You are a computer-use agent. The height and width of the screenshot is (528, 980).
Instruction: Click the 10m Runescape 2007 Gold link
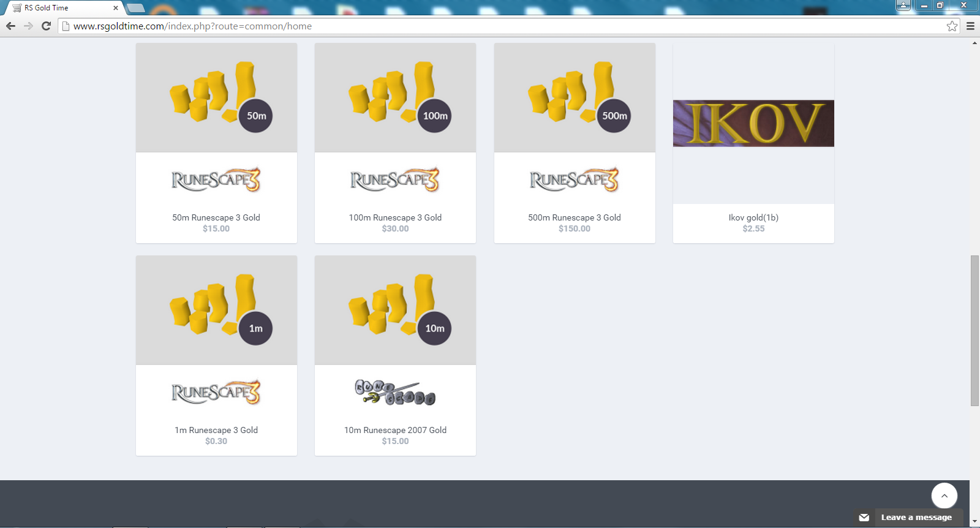(x=395, y=430)
